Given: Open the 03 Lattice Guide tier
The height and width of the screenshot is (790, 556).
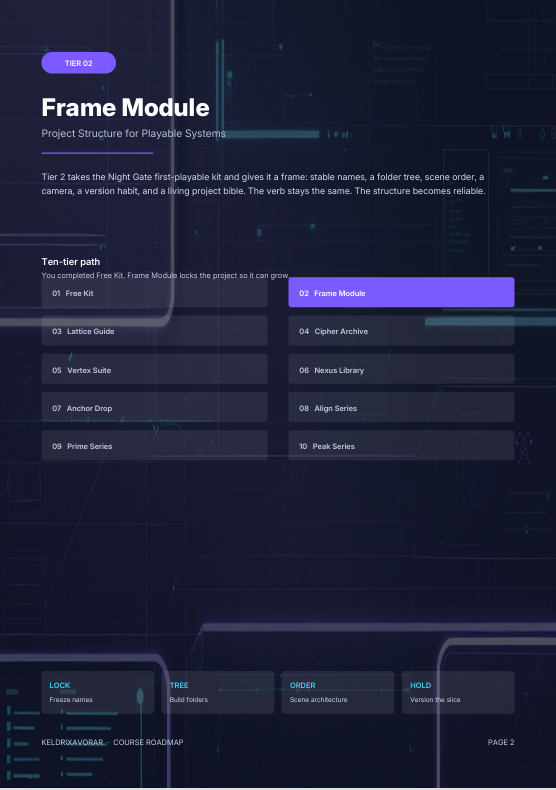Looking at the screenshot, I should [x=154, y=331].
